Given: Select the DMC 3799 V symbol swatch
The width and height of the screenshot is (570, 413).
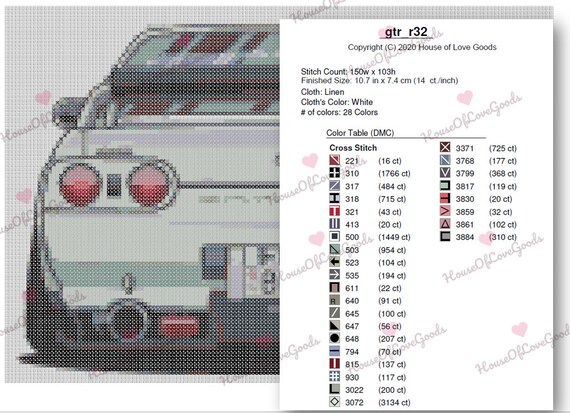Looking at the screenshot, I should (x=445, y=173).
